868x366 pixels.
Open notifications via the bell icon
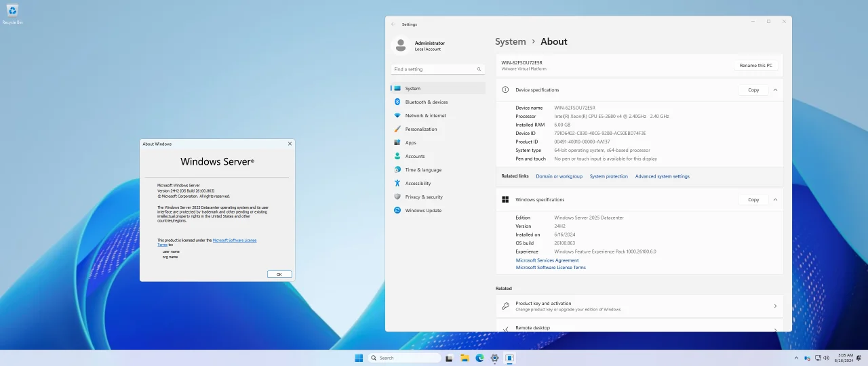click(859, 358)
